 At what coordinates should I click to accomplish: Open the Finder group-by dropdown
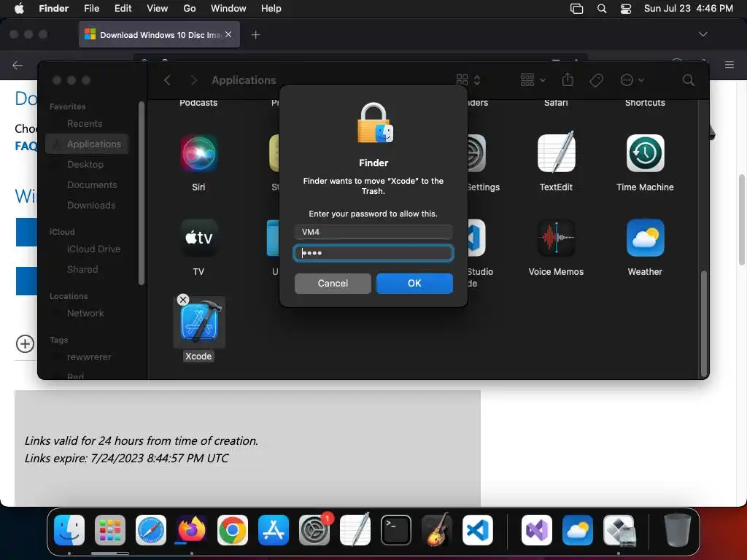532,80
